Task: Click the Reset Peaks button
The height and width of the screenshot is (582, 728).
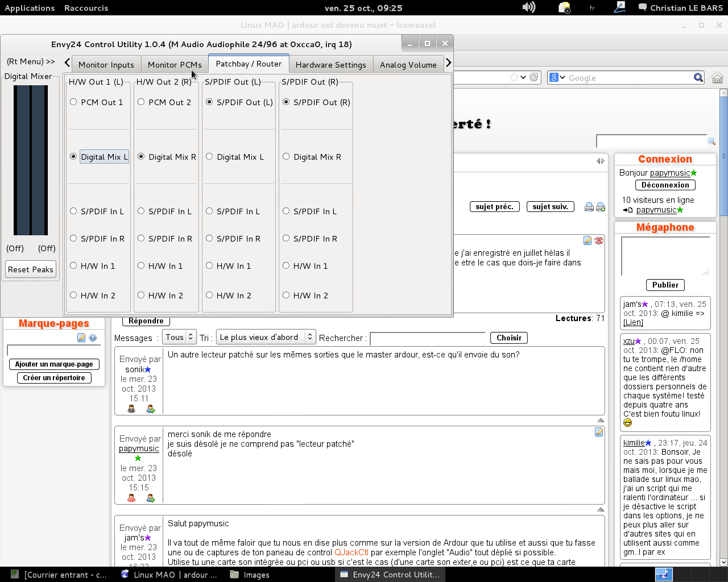Action: (x=31, y=269)
